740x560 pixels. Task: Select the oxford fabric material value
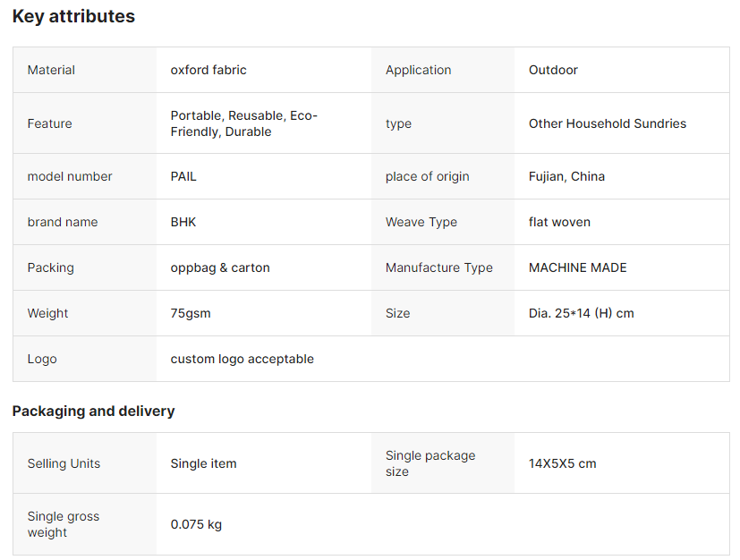tap(208, 70)
